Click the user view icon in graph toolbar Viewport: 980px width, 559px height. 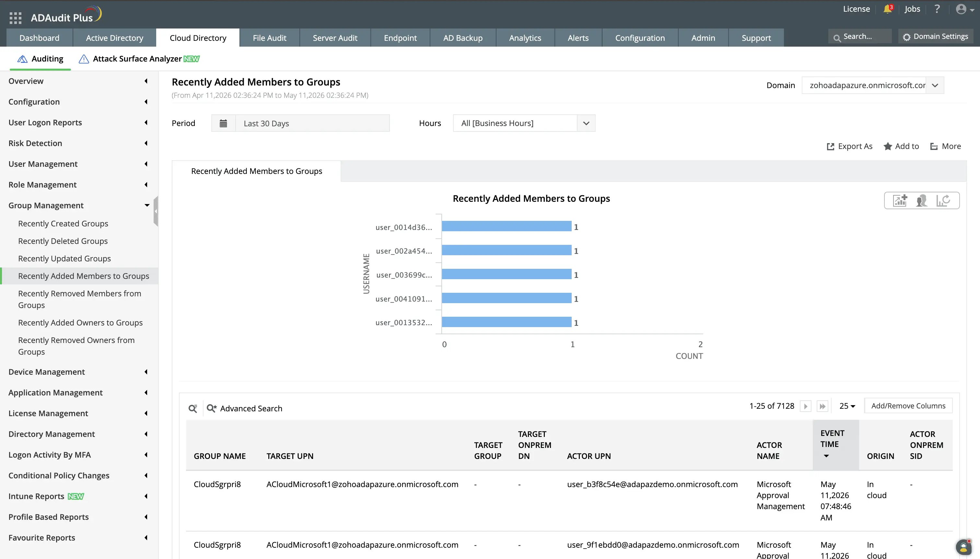point(922,200)
